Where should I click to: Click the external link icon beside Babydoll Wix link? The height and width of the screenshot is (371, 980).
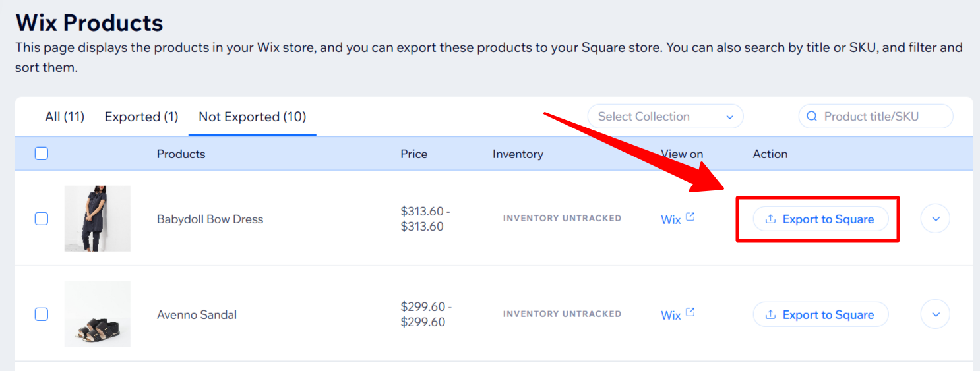(690, 217)
